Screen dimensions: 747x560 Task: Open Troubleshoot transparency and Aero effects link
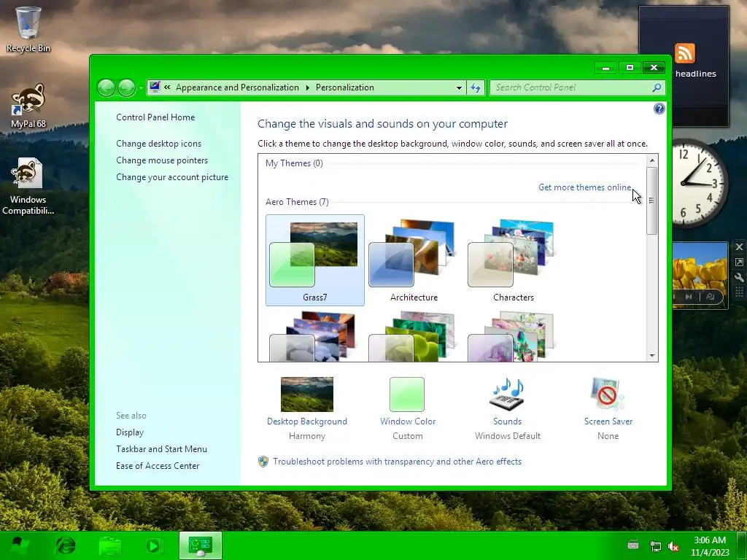(397, 462)
